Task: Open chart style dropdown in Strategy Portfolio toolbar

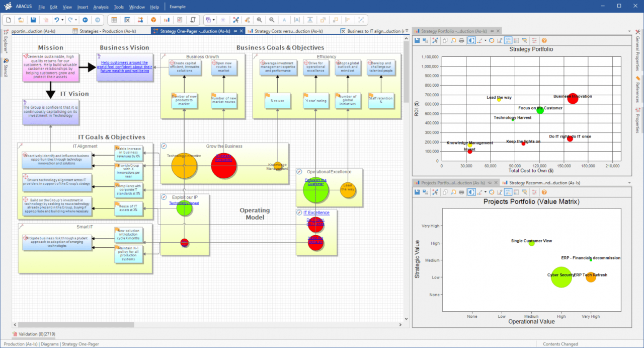Action: click(x=486, y=40)
